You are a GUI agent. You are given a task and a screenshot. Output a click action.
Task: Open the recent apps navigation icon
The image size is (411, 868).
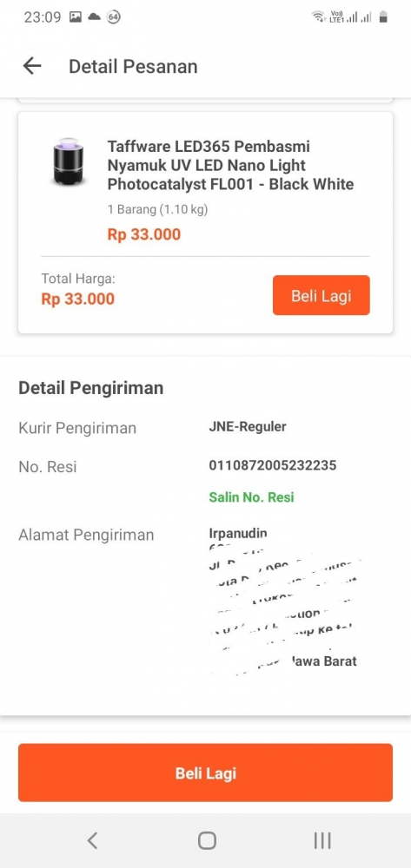(x=322, y=840)
